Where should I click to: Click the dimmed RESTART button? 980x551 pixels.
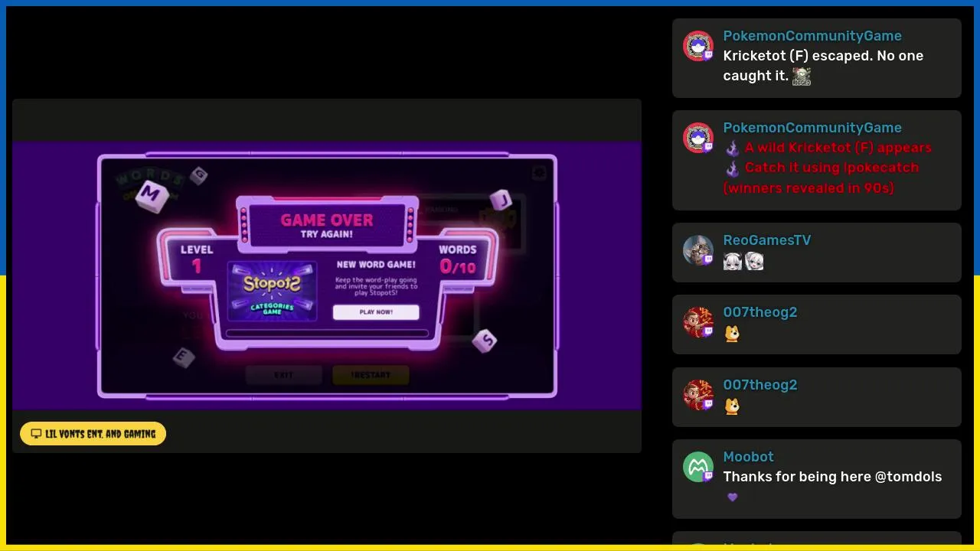point(371,375)
